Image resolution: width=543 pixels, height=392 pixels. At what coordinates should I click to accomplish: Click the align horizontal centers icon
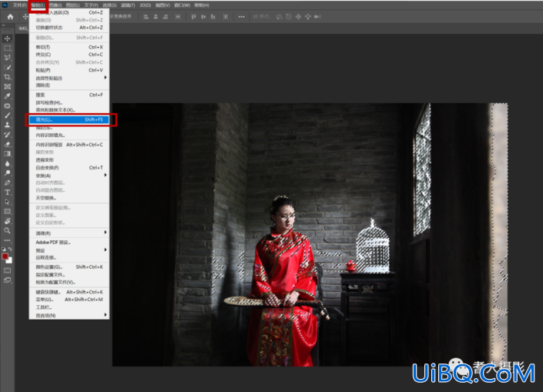156,17
